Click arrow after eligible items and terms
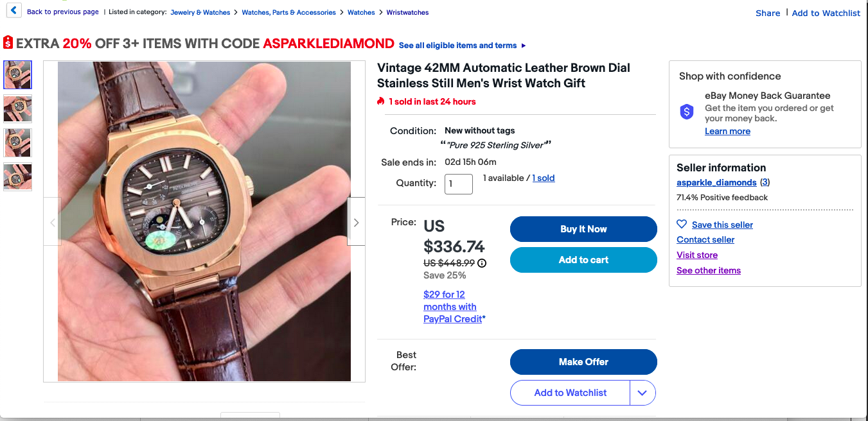Screen dimensions: 868x421 (524, 46)
